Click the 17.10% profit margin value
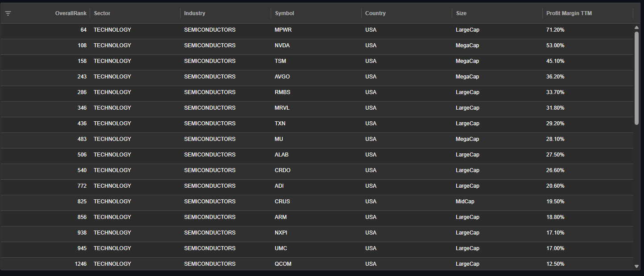This screenshot has height=276, width=644. pyautogui.click(x=555, y=233)
